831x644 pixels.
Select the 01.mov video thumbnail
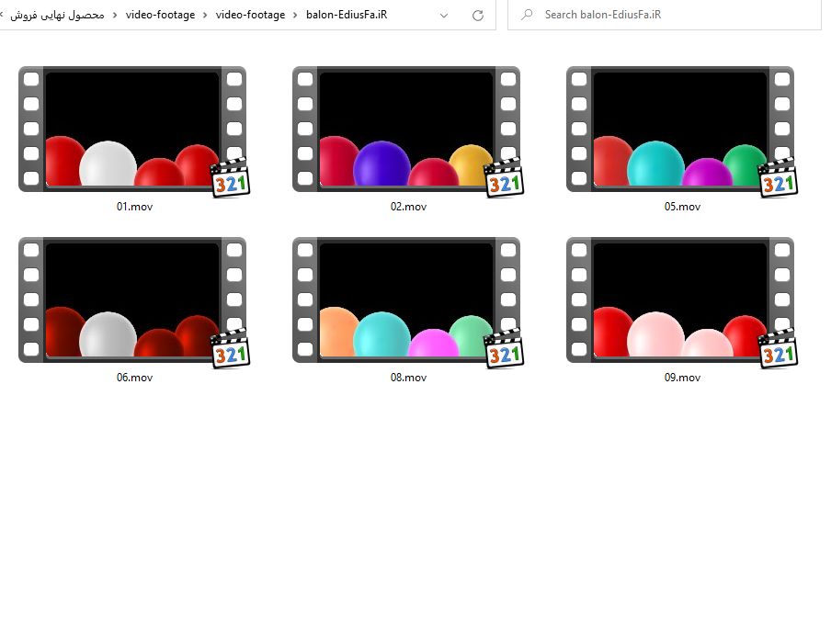[x=132, y=129]
